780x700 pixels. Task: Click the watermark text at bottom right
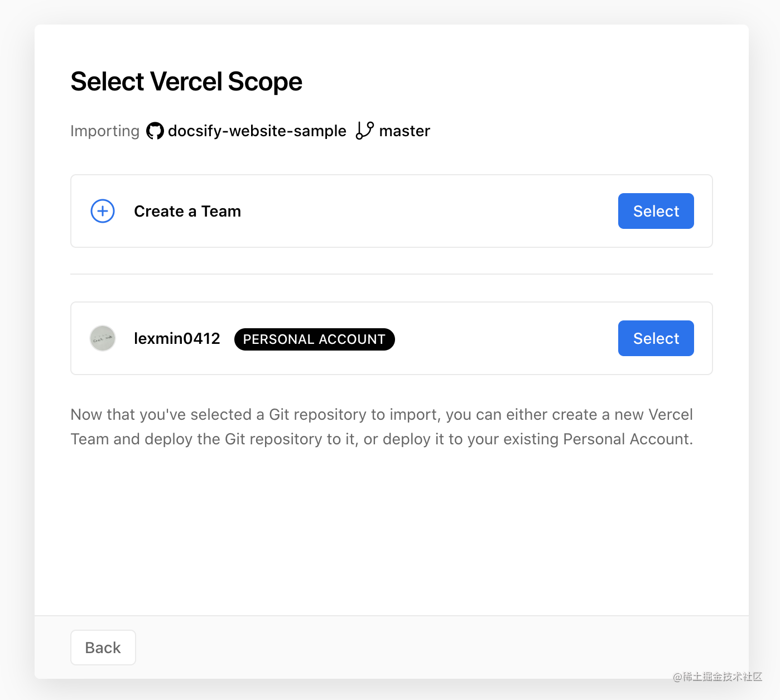coord(718,677)
